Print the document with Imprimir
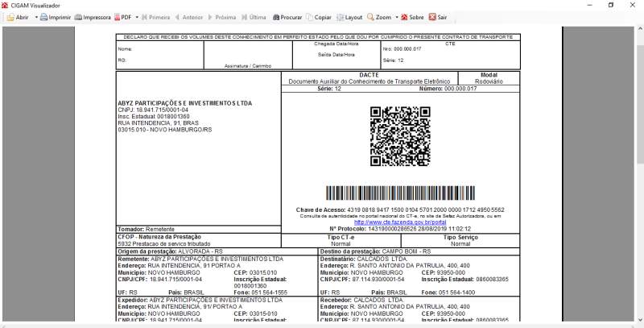644x328 pixels. pos(56,17)
